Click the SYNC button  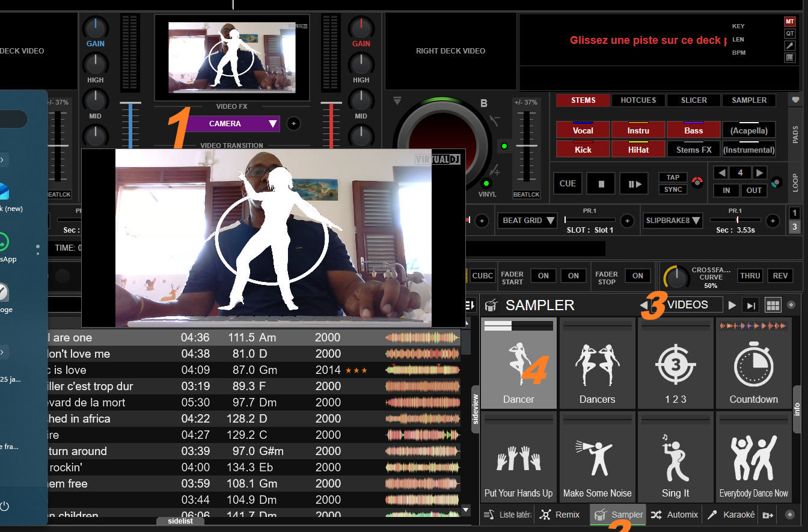673,189
